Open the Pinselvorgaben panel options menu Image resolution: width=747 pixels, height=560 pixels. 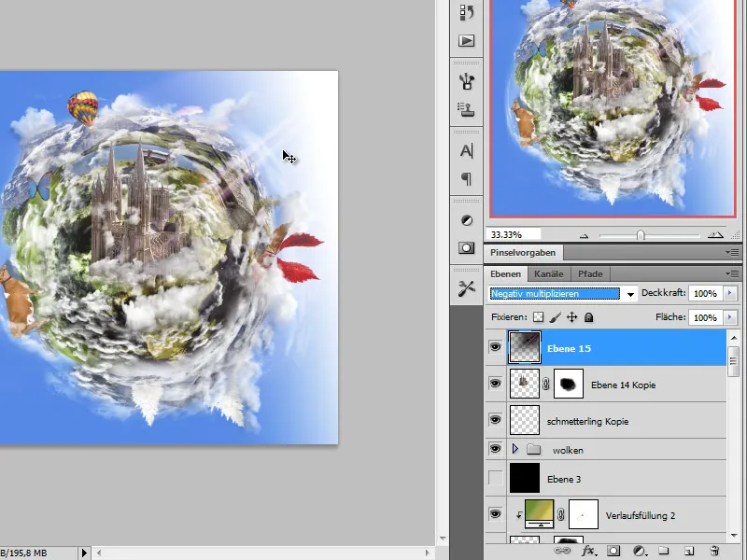pos(732,252)
